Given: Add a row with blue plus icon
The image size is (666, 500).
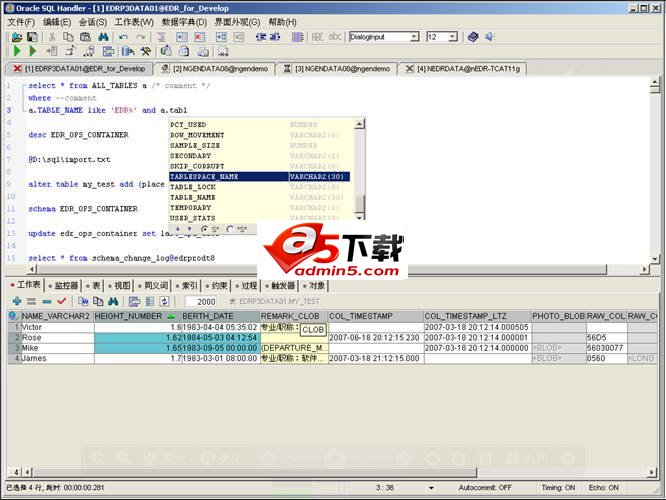Looking at the screenshot, I should (x=17, y=301).
